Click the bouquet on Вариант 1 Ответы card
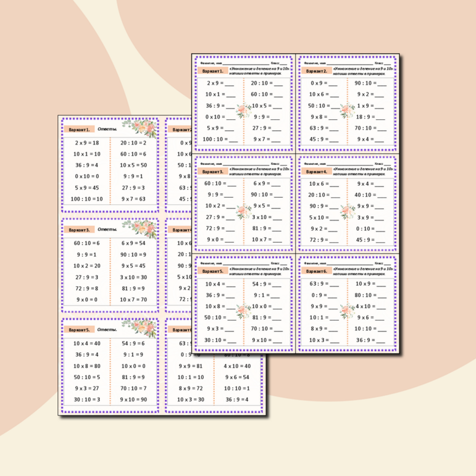Viewport: 476px width, 476px height. (x=140, y=128)
